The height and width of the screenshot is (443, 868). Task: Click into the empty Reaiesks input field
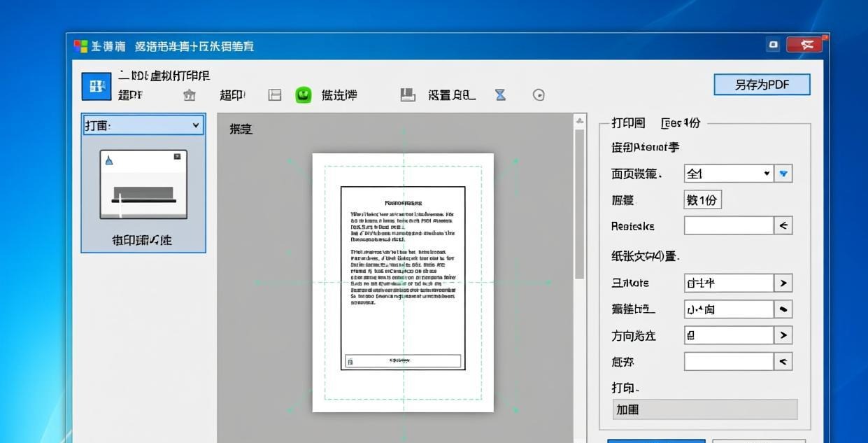point(729,225)
